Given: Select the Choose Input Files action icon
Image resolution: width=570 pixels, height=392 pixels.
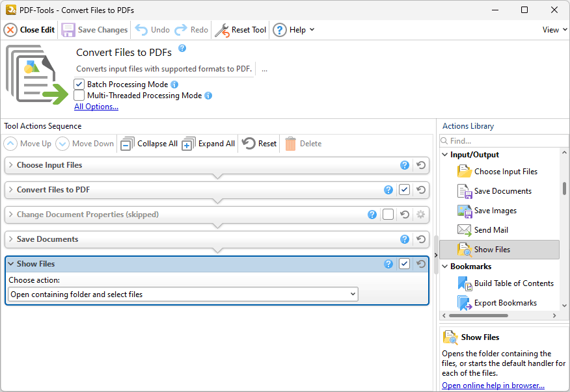Looking at the screenshot, I should coord(464,171).
